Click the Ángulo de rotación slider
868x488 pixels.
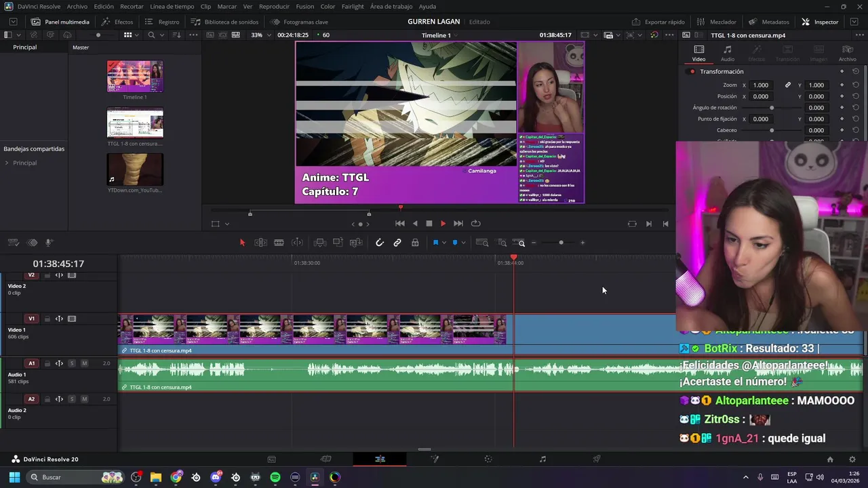point(770,108)
